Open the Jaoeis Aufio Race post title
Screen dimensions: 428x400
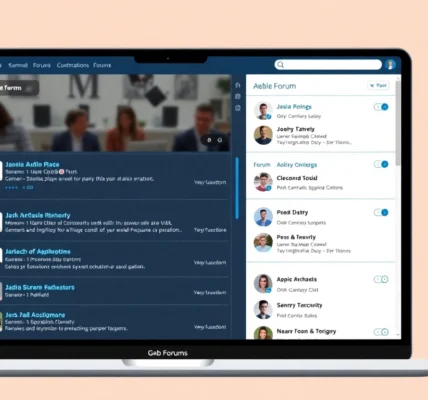pyautogui.click(x=32, y=164)
